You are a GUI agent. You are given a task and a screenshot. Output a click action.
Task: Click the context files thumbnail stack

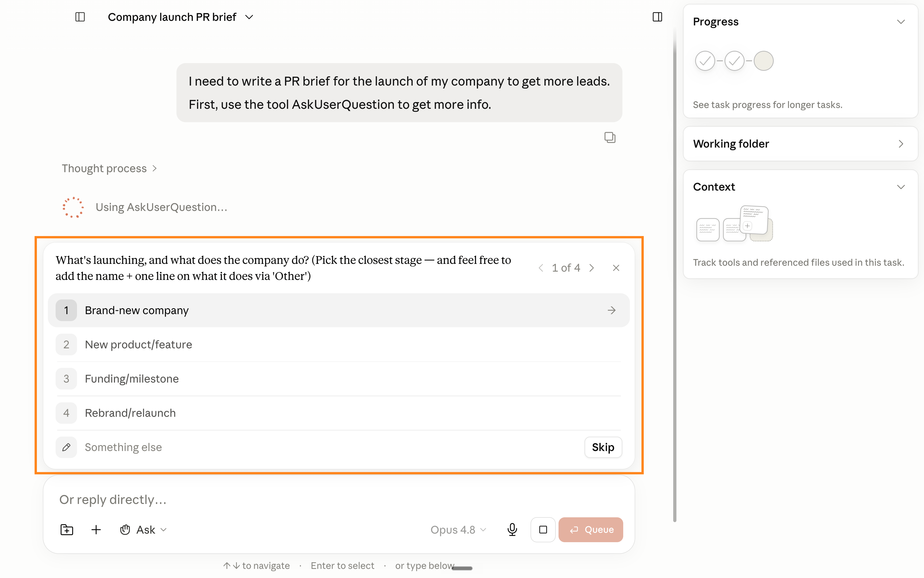coord(734,224)
